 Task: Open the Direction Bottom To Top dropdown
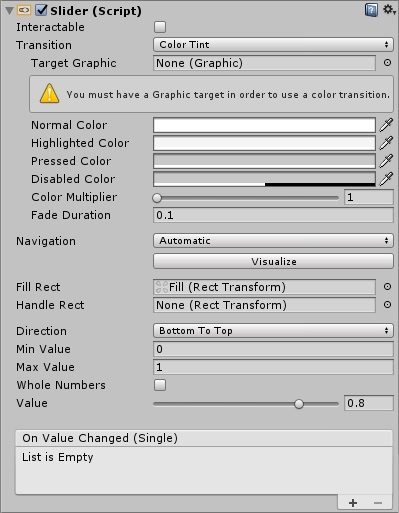(x=273, y=331)
